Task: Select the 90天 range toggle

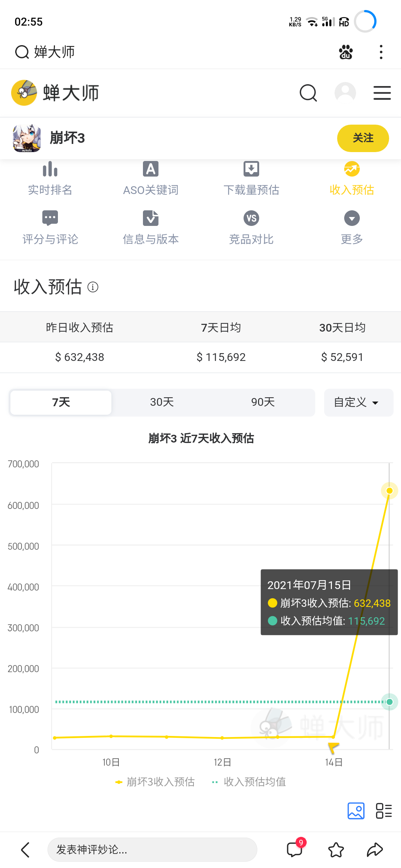Action: (263, 402)
